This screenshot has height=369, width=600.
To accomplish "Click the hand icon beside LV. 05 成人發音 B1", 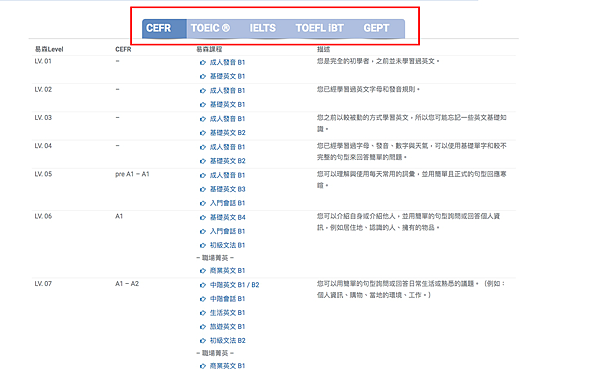I will (x=203, y=175).
